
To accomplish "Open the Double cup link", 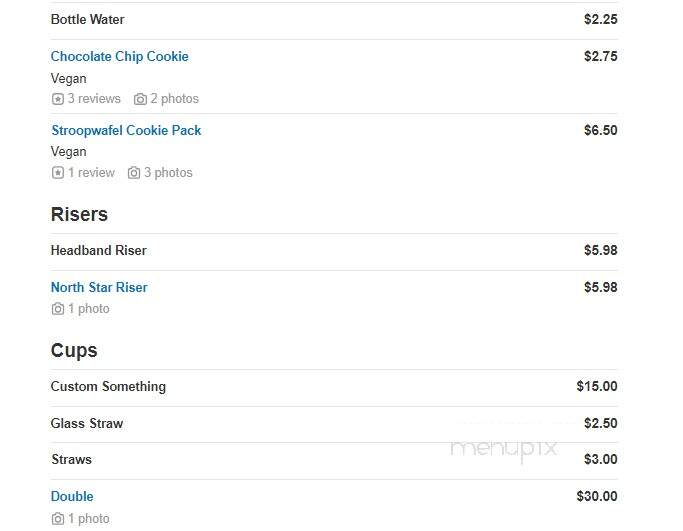I will point(72,496).
